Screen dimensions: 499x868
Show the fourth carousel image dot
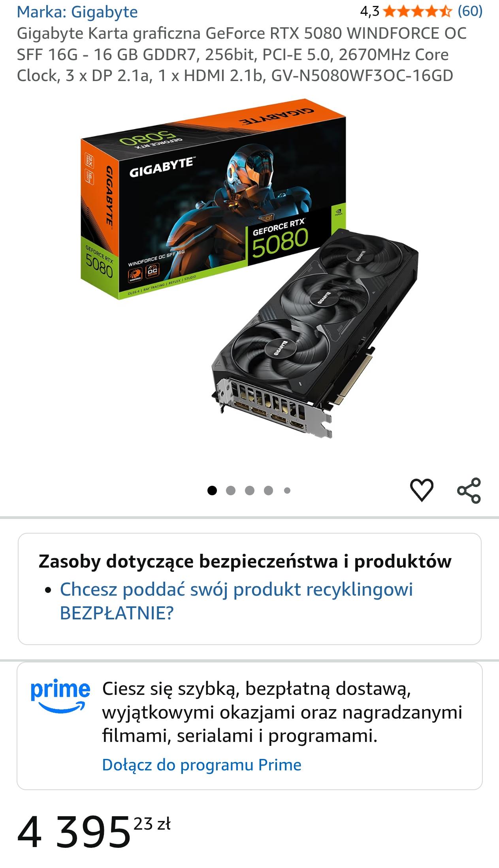coord(269,491)
